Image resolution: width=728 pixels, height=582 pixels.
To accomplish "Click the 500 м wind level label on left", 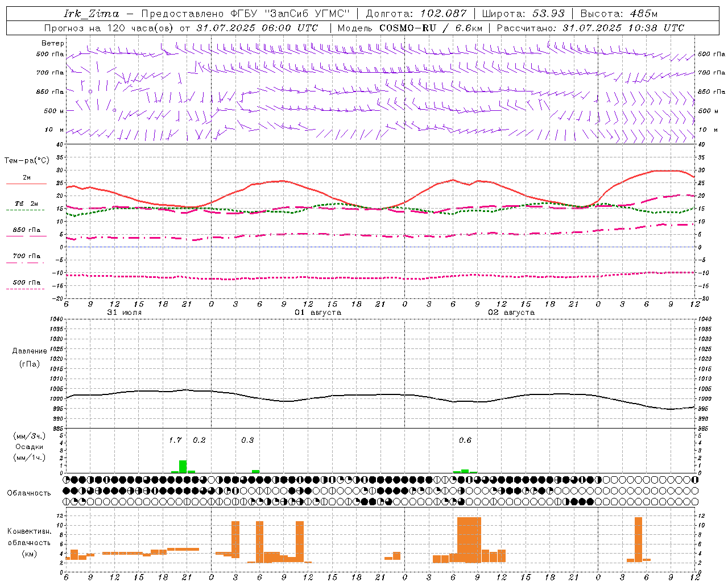I will [54, 111].
